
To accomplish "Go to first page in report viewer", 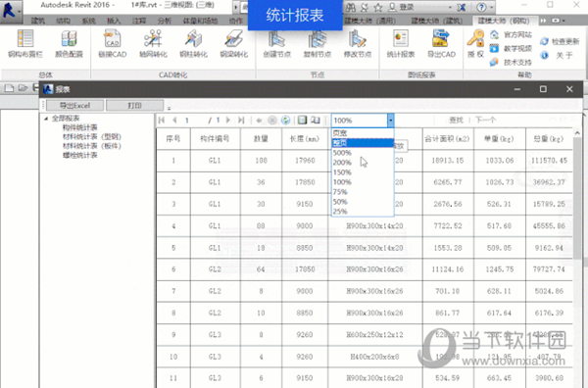I will pos(162,120).
